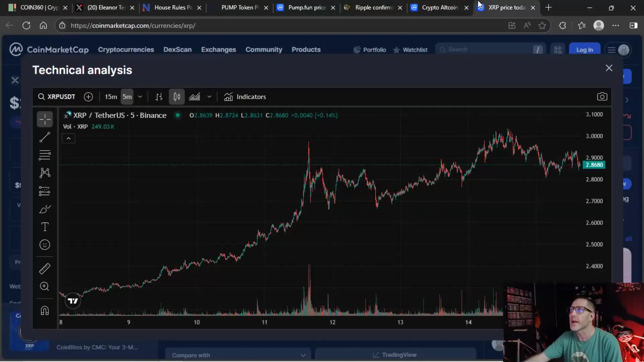This screenshot has width=644, height=362.
Task: Select the brush drawing tool
Action: coord(45,209)
